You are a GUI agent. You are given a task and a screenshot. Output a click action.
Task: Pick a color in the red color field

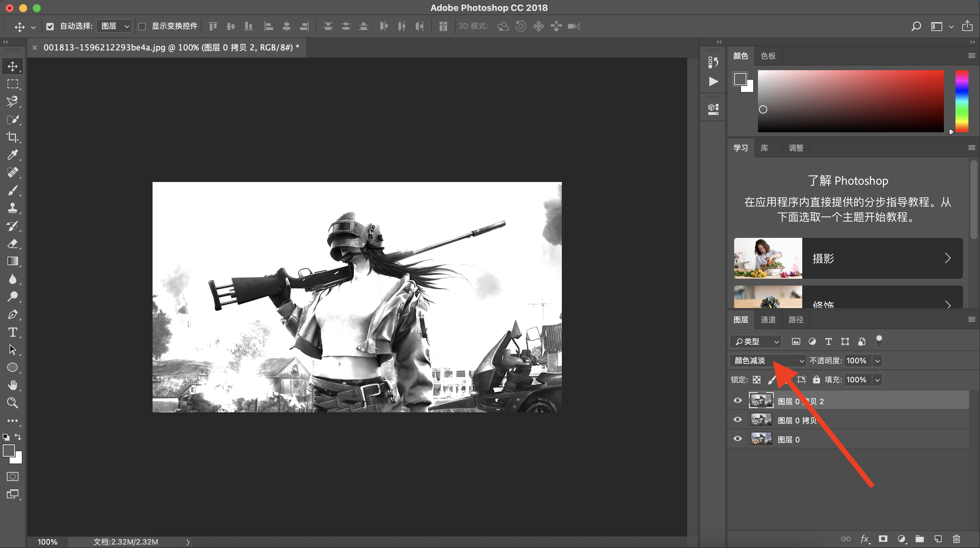(850, 101)
